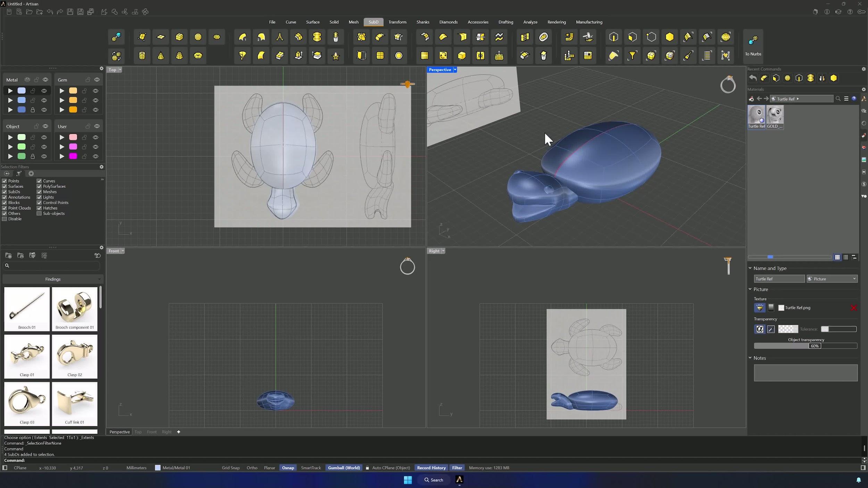Click the Artisan icon in the taskbar
868x488 pixels.
(459, 480)
